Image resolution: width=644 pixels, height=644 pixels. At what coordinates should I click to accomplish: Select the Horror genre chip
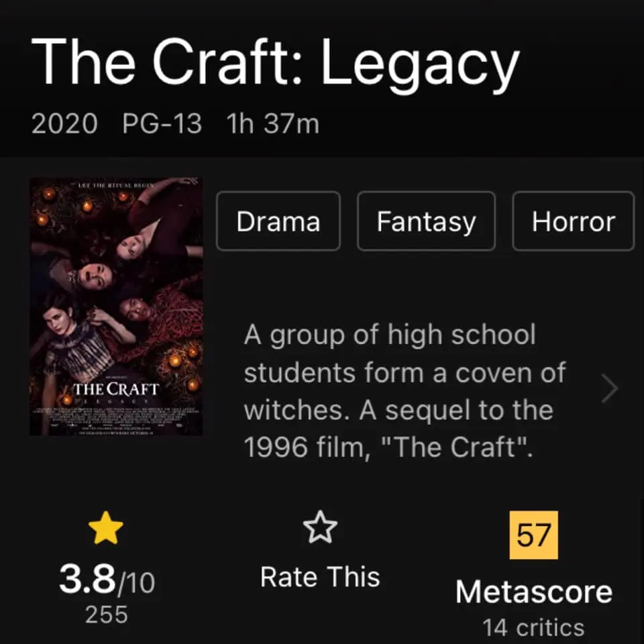click(x=574, y=221)
